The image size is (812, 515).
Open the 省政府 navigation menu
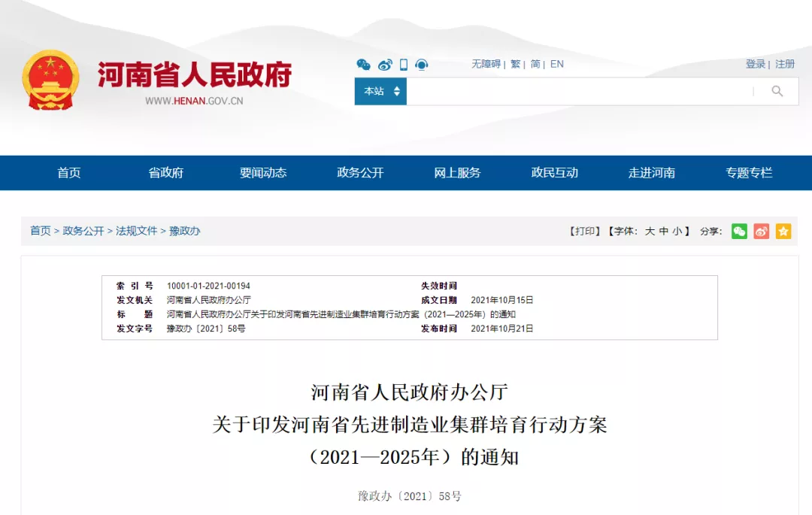[165, 173]
